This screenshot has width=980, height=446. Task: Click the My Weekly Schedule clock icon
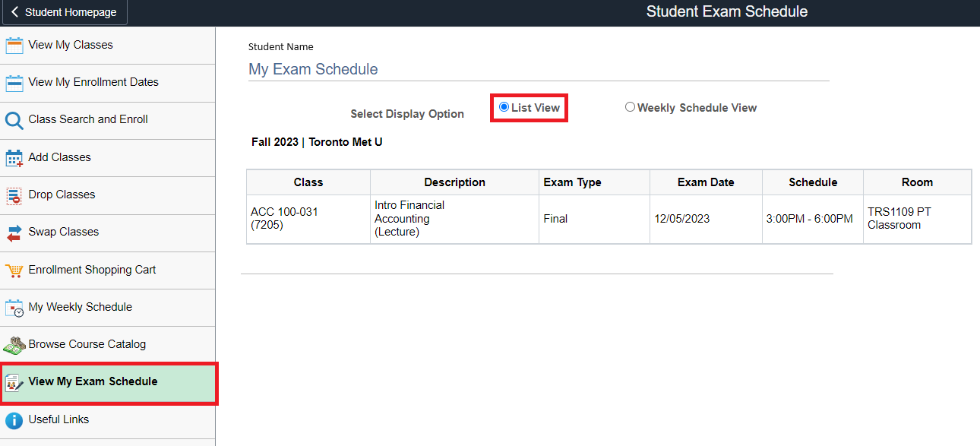pyautogui.click(x=14, y=308)
